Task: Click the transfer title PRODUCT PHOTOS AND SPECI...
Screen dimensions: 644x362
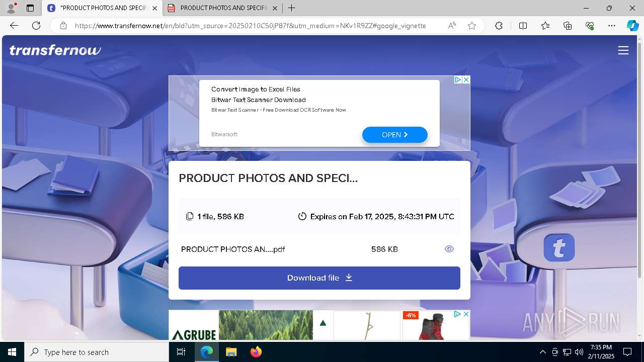Action: point(268,178)
